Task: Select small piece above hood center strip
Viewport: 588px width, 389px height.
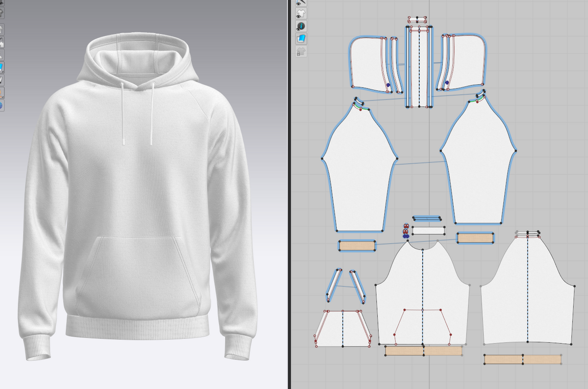Action: click(x=417, y=20)
